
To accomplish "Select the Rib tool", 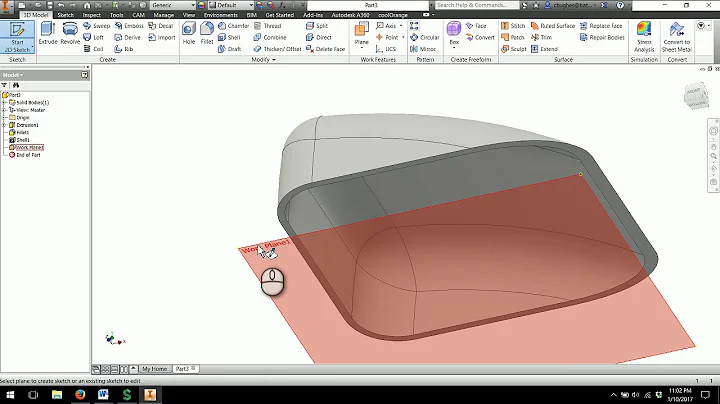I will pos(124,49).
